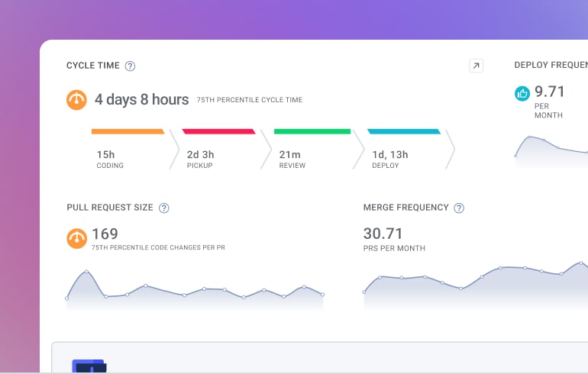This screenshot has height=374, width=588.
Task: Click the 15h Coding value
Action: click(105, 154)
